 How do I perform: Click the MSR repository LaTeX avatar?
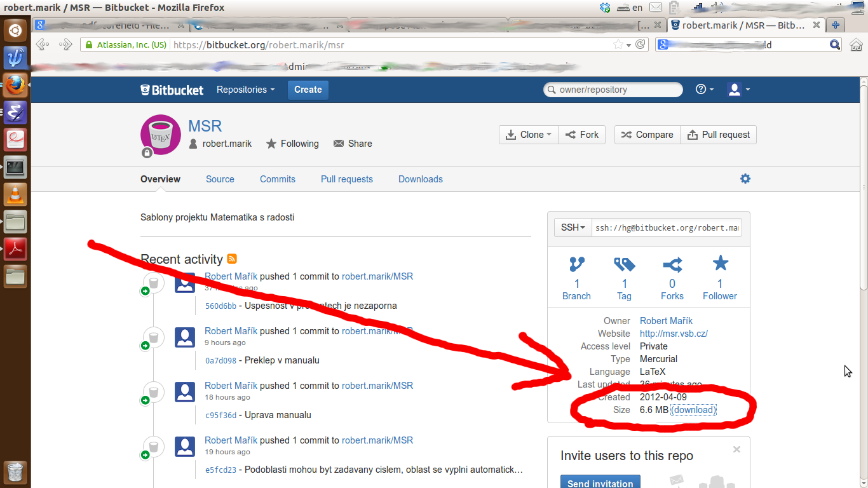(161, 135)
